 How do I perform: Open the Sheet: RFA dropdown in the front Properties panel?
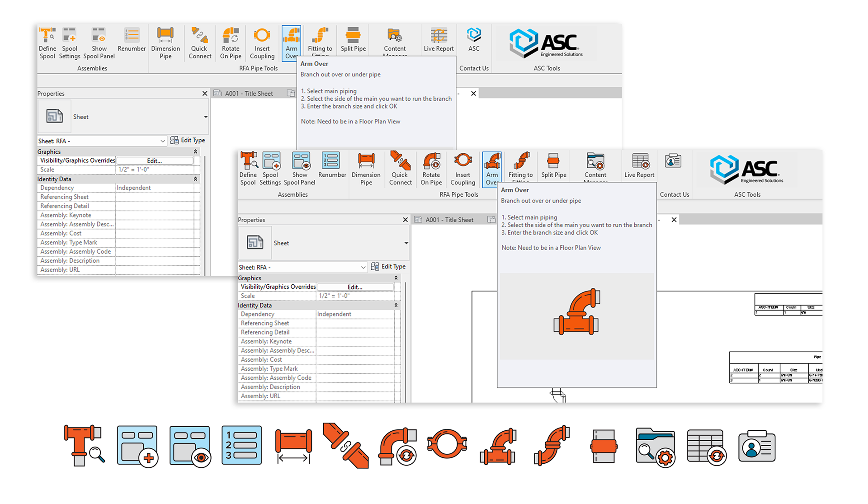[x=302, y=267]
